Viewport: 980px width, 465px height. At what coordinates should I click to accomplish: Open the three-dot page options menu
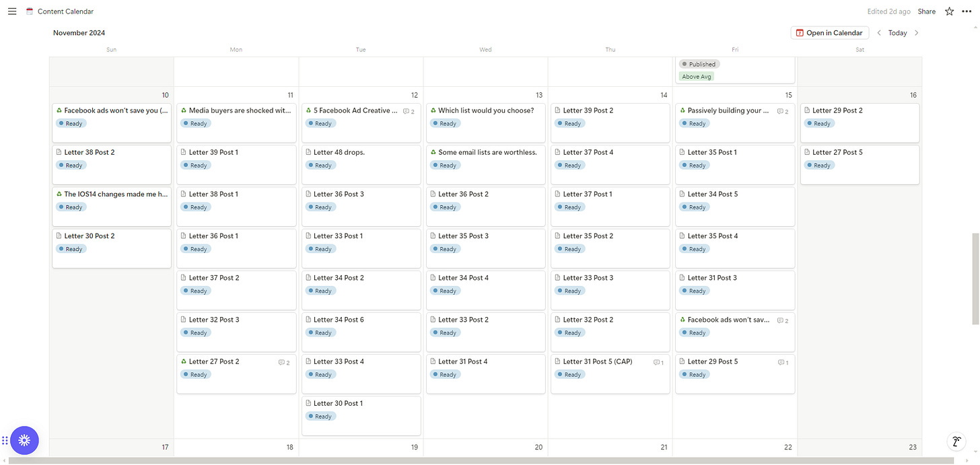(967, 11)
